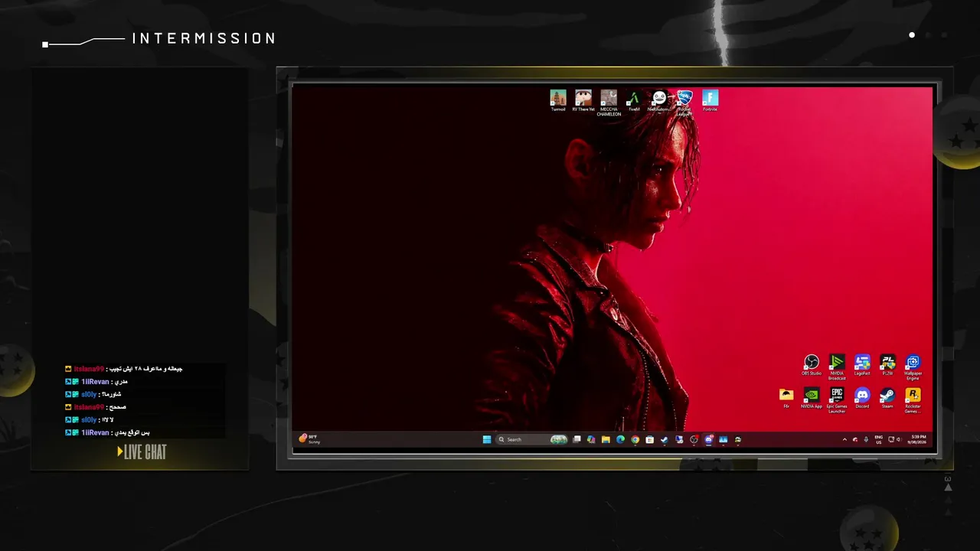Click the INTERMISSION heading text

(204, 38)
